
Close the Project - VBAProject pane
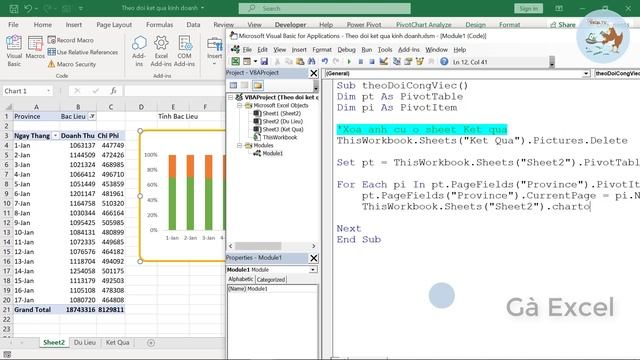(x=313, y=73)
